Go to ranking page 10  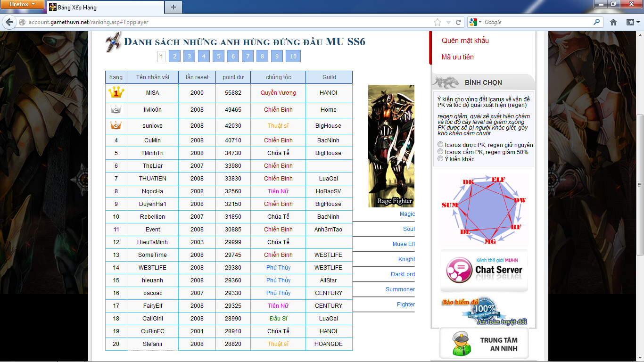[x=293, y=57]
